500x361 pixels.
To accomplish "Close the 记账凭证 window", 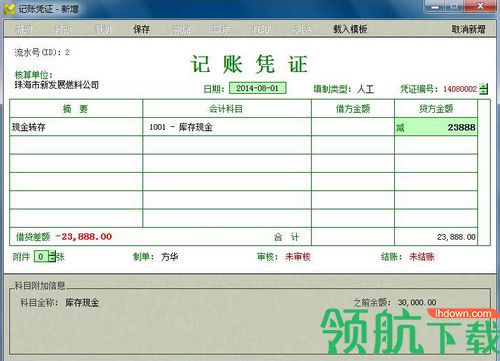I will [x=480, y=6].
